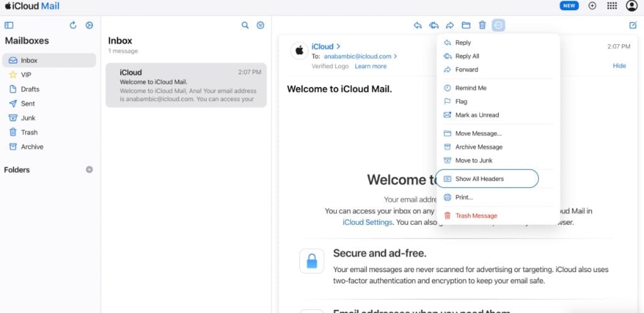Image resolution: width=644 pixels, height=313 pixels.
Task: Select the iCloud welcome message in list
Action: tap(186, 85)
